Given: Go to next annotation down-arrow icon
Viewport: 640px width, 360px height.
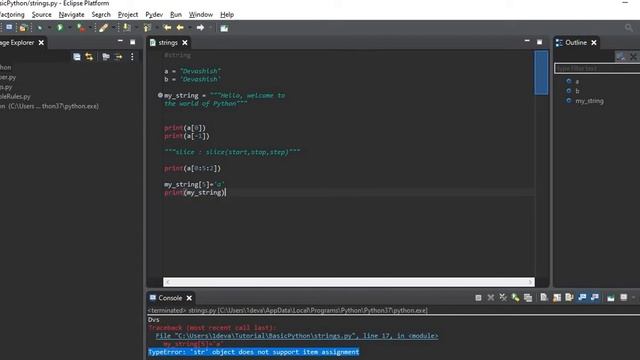Looking at the screenshot, I should coord(127,28).
